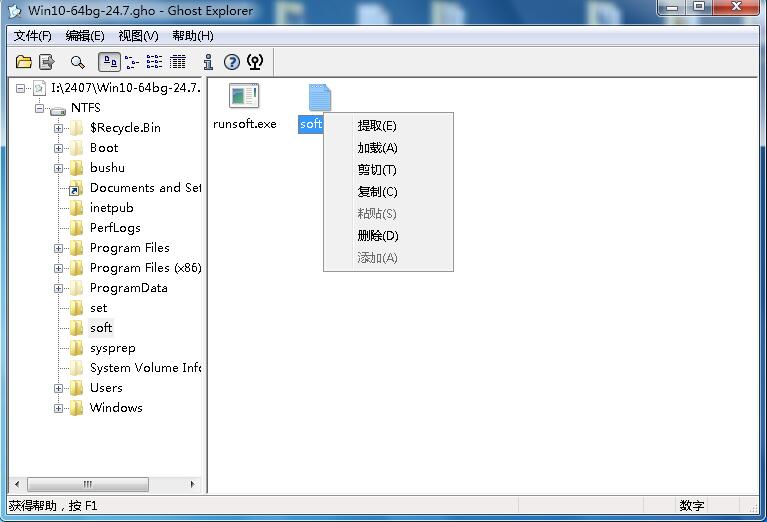The height and width of the screenshot is (522, 767).
Task: Click the $Recycle.Bin folder icon
Action: click(x=76, y=128)
